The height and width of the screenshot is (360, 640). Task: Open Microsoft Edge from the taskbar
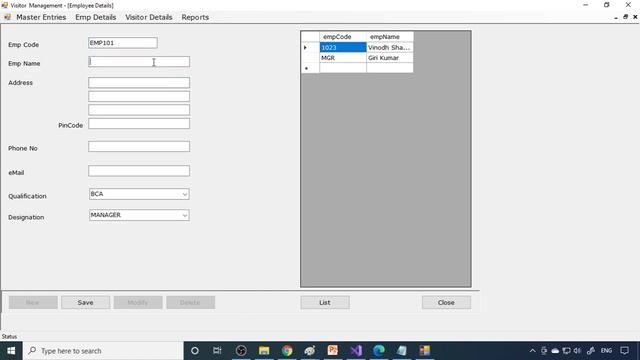pyautogui.click(x=379, y=351)
